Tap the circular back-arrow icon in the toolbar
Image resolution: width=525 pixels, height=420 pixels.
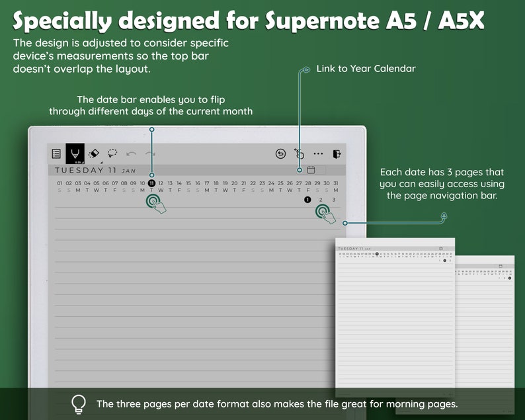[280, 153]
